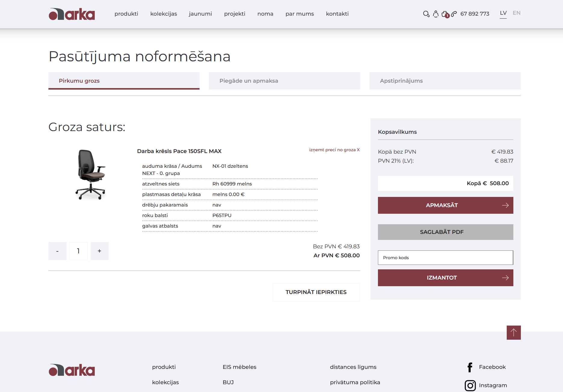The image size is (563, 392).
Task: Click the user account icon
Action: (x=436, y=14)
